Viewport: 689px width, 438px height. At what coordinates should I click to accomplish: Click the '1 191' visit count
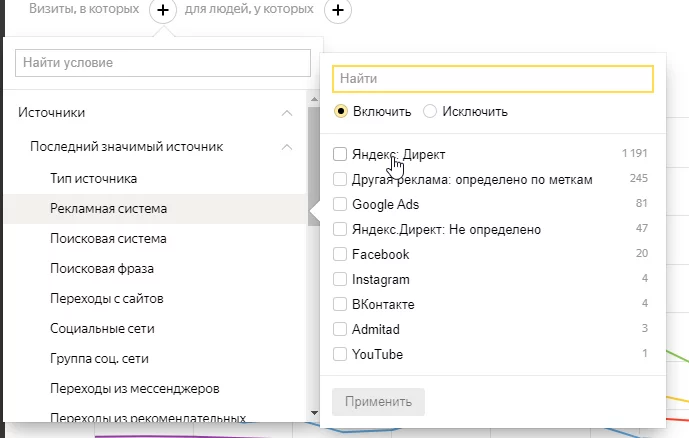click(x=635, y=153)
